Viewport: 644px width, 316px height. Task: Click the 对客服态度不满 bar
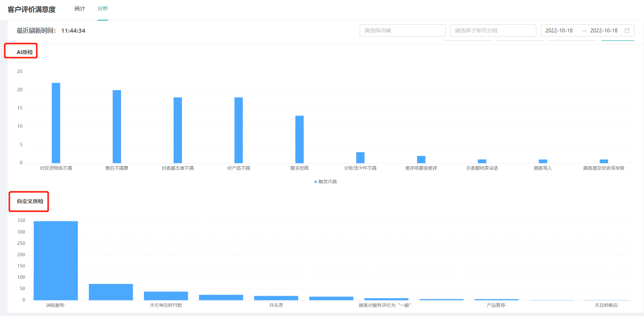tap(178, 130)
